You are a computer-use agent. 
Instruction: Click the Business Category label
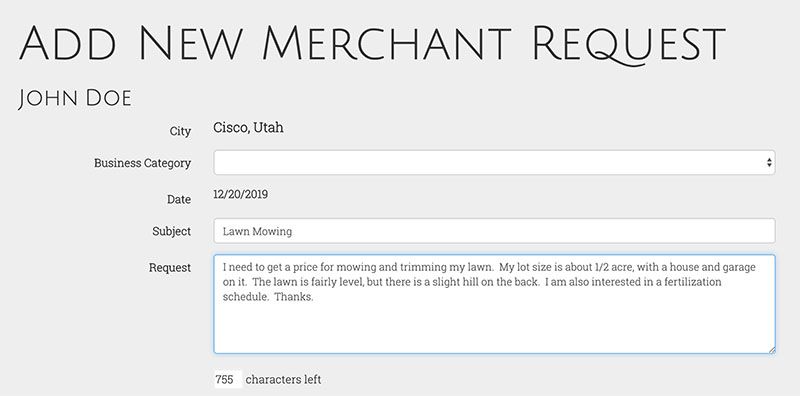[142, 163]
